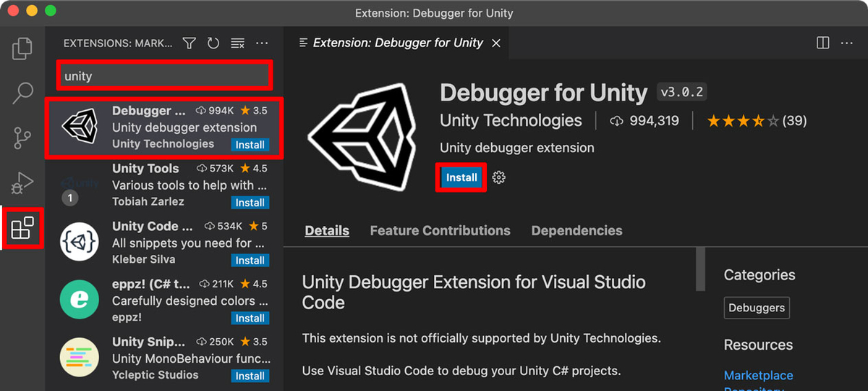Screen dimensions: 868x391
Task: Switch to the Feature Contributions tab
Action: point(440,230)
